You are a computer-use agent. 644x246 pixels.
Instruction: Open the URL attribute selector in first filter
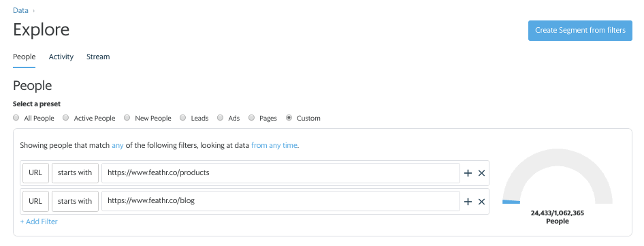[35, 173]
